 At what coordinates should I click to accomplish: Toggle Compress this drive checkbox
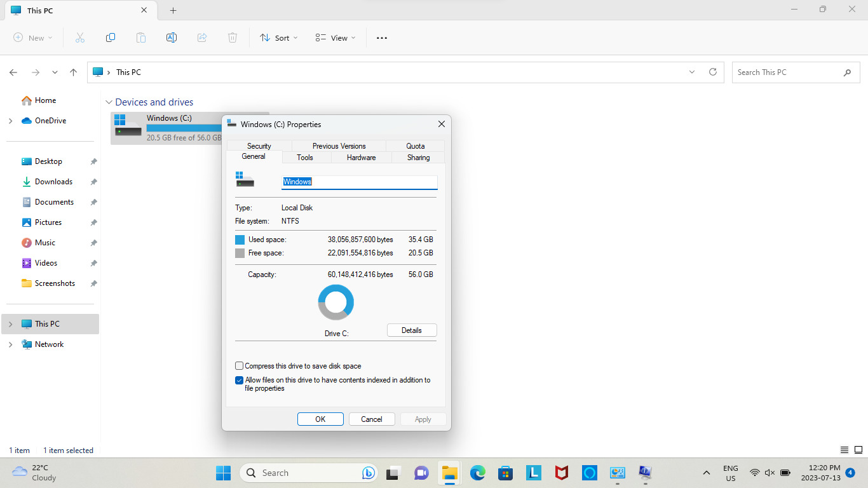click(240, 366)
